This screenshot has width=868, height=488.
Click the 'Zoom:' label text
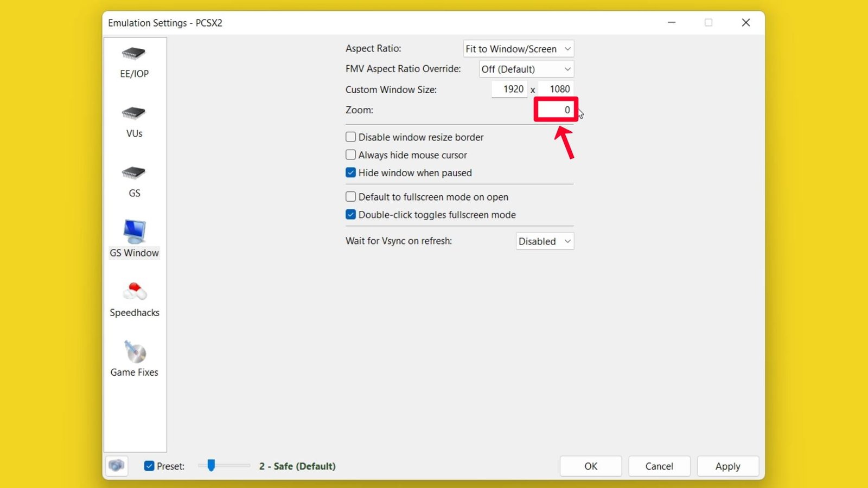[x=359, y=110]
